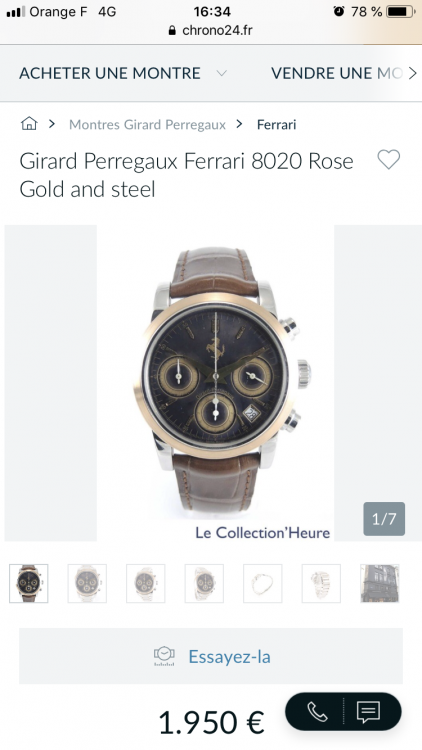The image size is (422, 750).
Task: Tap the 1/7 image counter badge
Action: coord(384,519)
